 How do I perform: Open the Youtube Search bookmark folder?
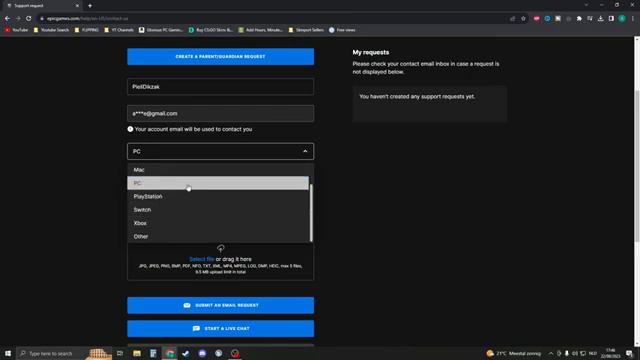tap(51, 30)
